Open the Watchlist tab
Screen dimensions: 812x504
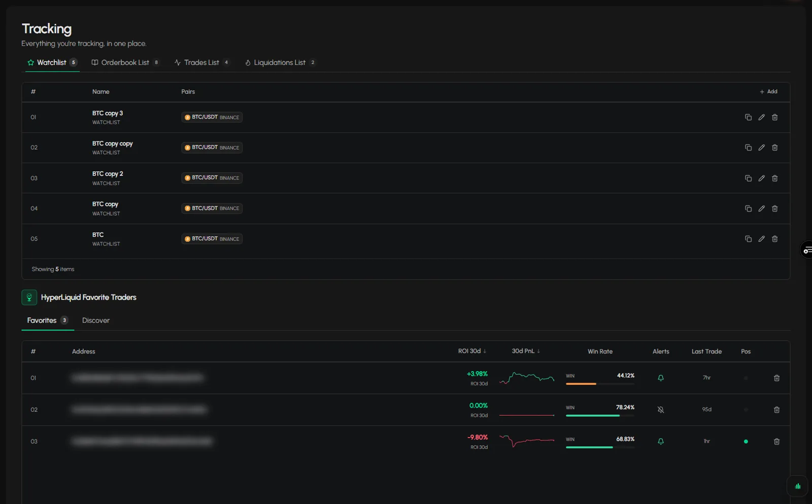pyautogui.click(x=52, y=62)
